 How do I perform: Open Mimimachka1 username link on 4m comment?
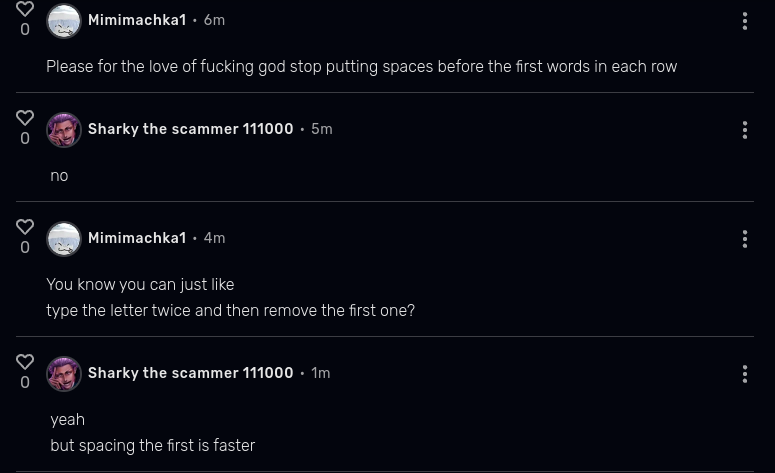(137, 238)
